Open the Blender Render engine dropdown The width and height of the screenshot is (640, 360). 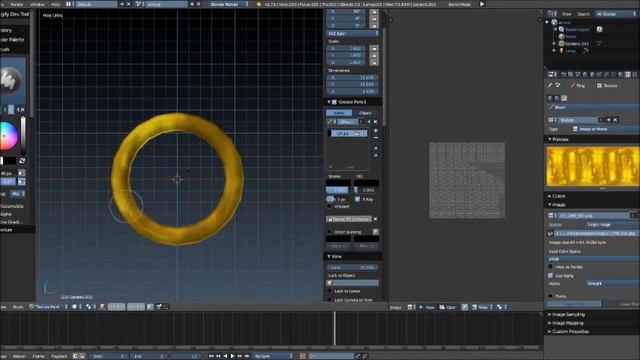[x=230, y=4]
